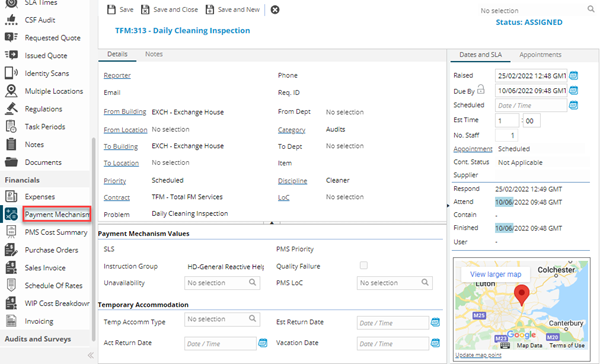The image size is (600, 364).
Task: Open the Invoicing sidebar icon
Action: coord(11,321)
